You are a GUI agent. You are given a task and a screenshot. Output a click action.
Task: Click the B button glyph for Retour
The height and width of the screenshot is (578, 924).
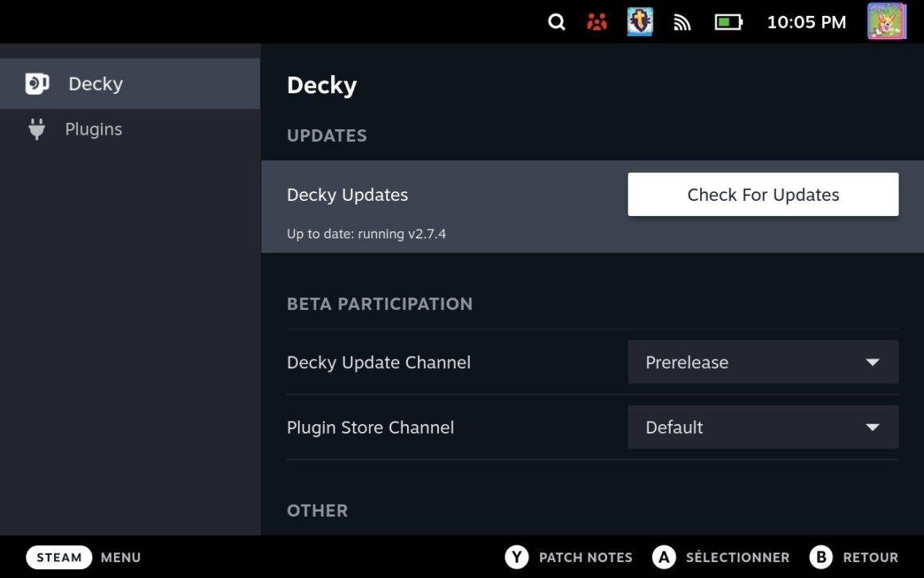pyautogui.click(x=821, y=557)
